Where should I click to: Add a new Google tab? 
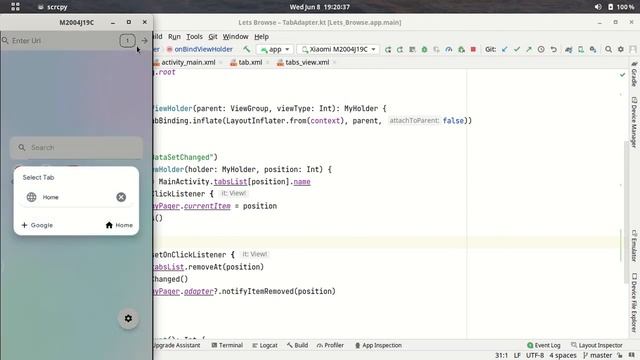(x=37, y=225)
